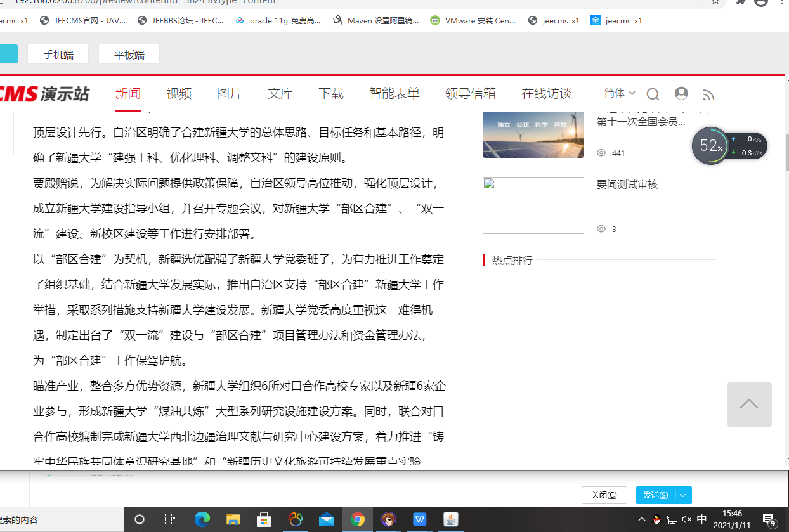The width and height of the screenshot is (789, 532).
Task: Click the QQ penguin tray icon
Action: pos(656,519)
